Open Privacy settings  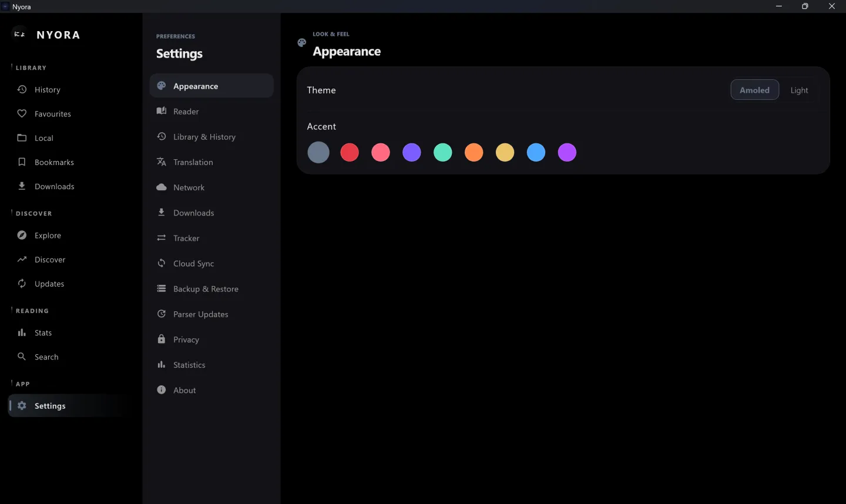coord(211,339)
